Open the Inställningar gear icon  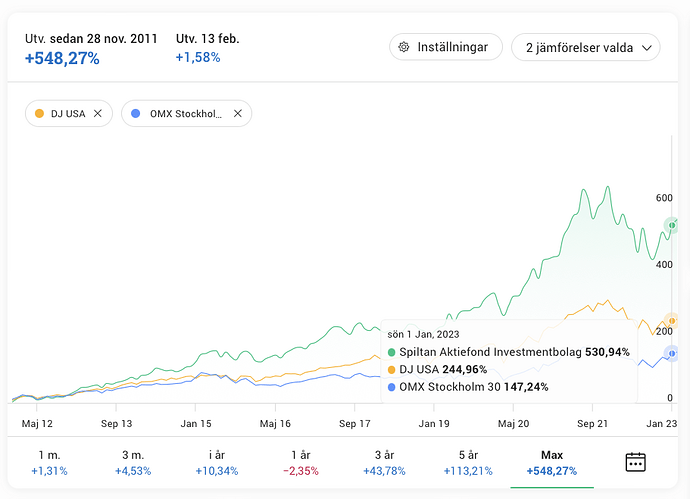[404, 47]
